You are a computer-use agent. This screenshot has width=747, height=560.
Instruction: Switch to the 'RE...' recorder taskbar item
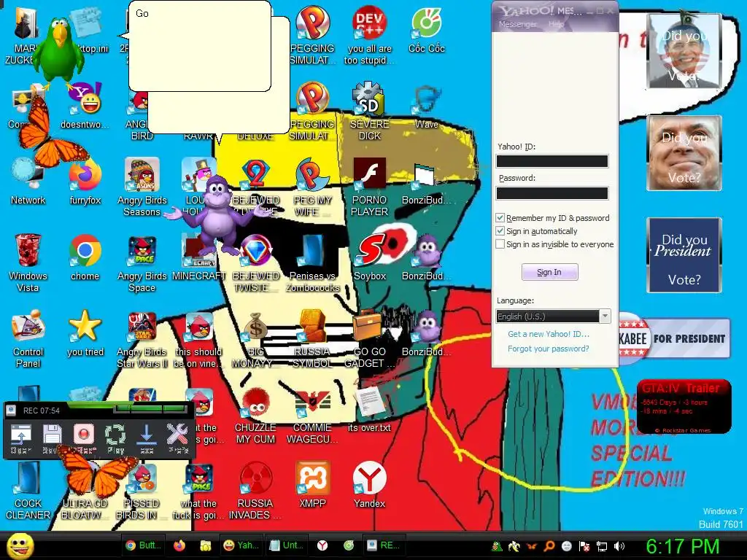pyautogui.click(x=384, y=545)
